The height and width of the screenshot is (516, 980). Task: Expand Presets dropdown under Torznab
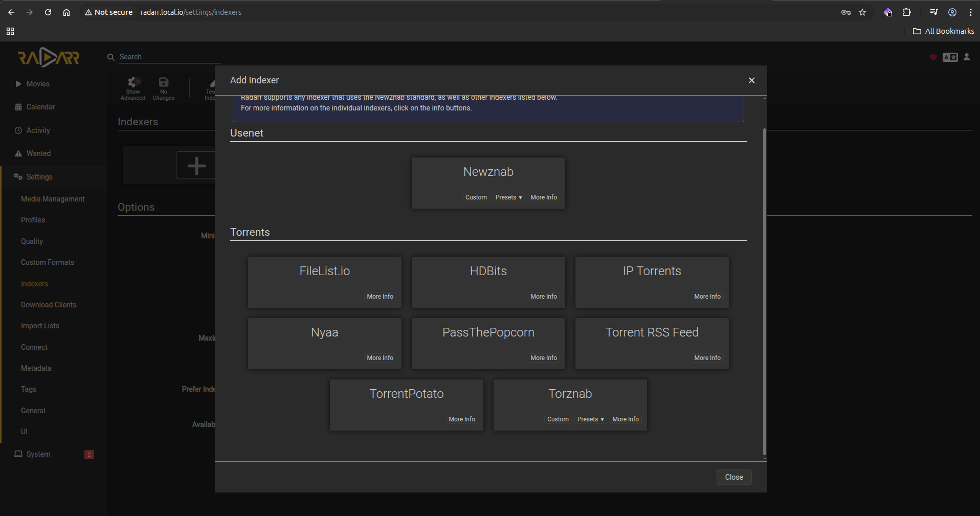[x=590, y=419]
